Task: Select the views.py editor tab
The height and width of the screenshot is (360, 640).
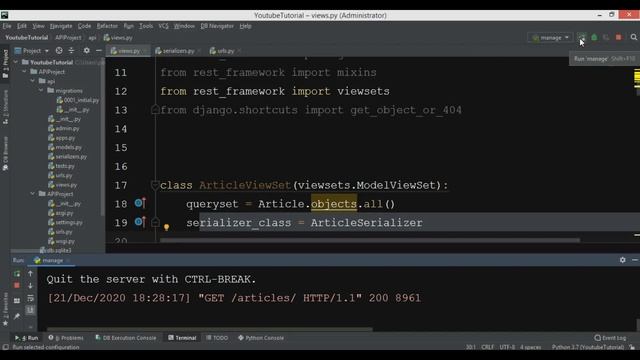Action: click(x=128, y=51)
